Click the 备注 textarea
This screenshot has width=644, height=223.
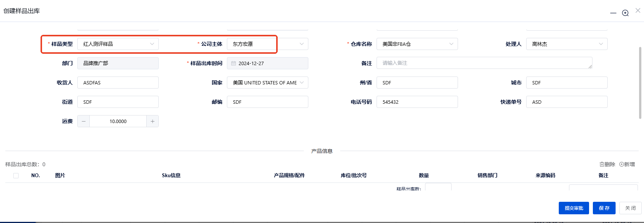tap(484, 63)
